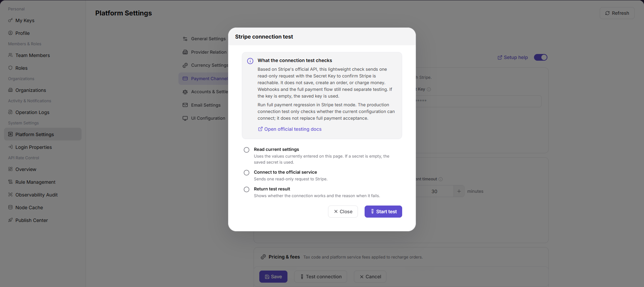The width and height of the screenshot is (644, 287).
Task: Select Platform Settings in sidebar
Action: point(43,134)
